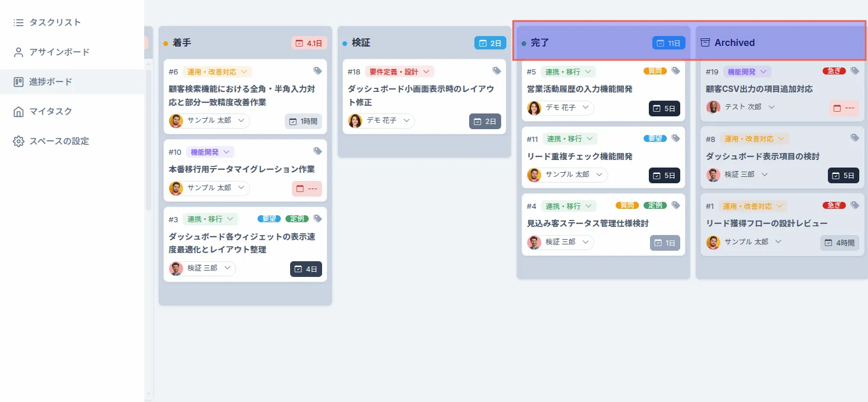Click the tag icon on card #6
868x402 pixels.
317,70
